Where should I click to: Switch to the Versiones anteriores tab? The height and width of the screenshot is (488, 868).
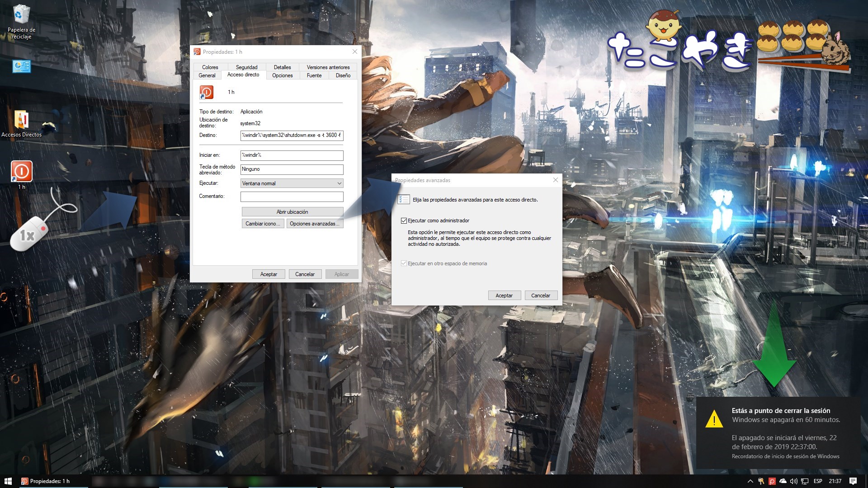[x=328, y=67]
